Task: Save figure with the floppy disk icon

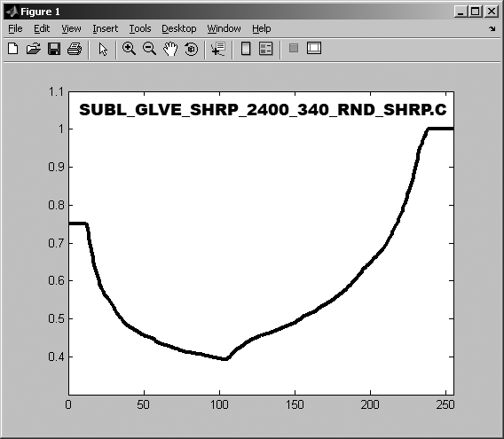Action: [x=54, y=49]
